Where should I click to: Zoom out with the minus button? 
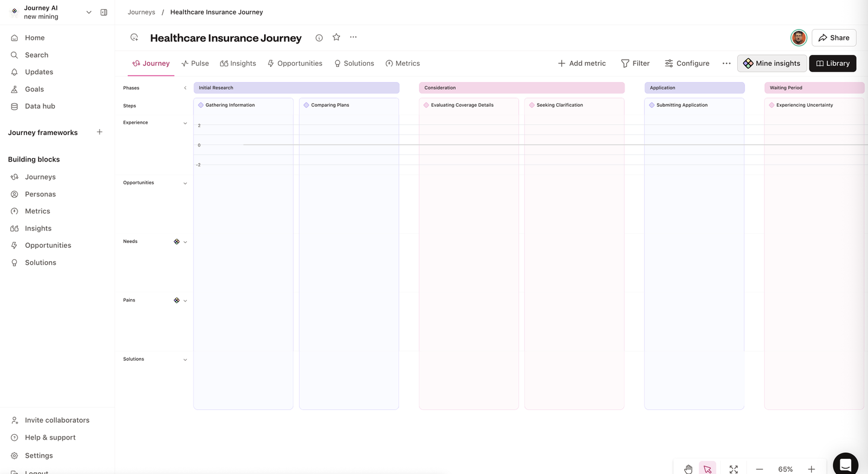759,469
